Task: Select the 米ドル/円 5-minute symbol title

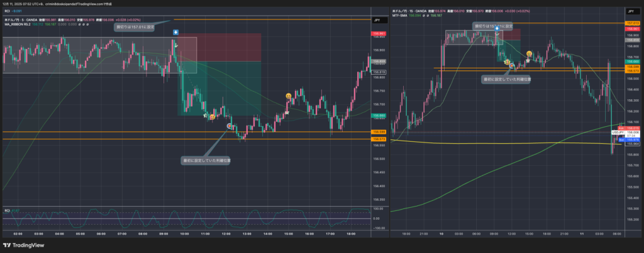Action: click(x=25, y=20)
